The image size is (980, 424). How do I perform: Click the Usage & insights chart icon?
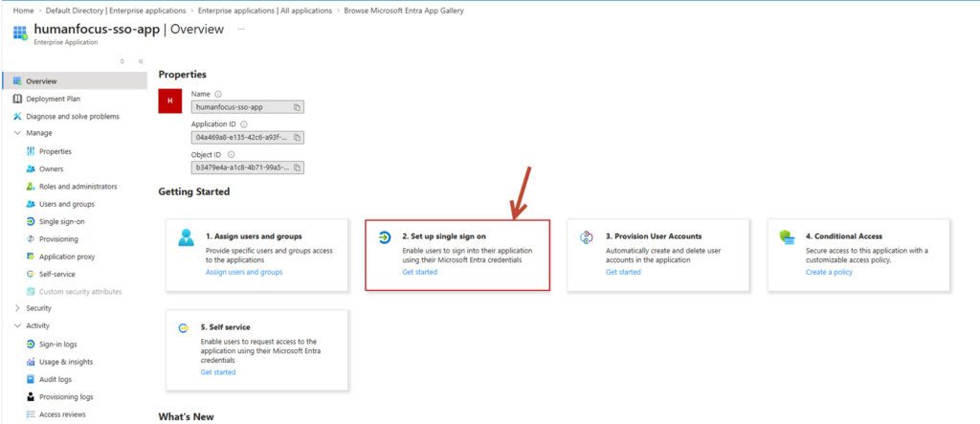coord(31,362)
